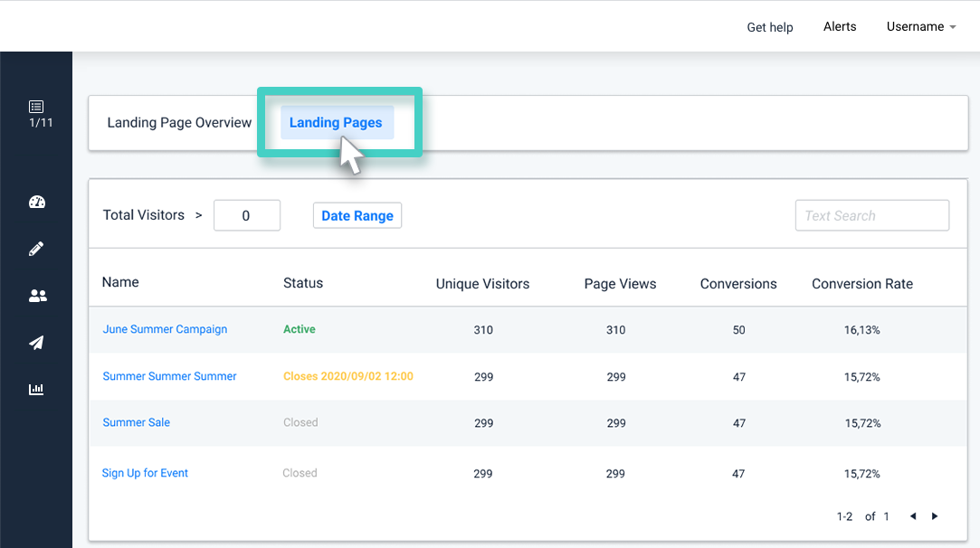The image size is (980, 548).
Task: Open the Sign Up for Event page
Action: click(145, 473)
